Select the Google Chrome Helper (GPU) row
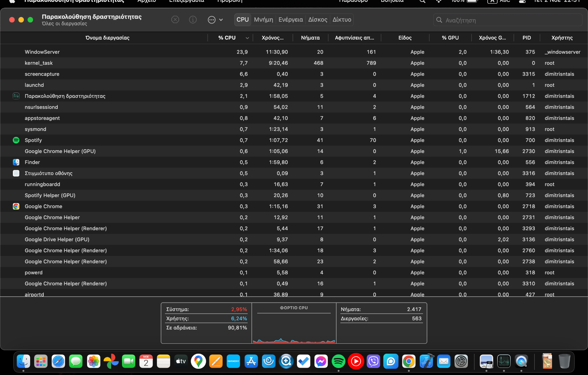 (294, 151)
